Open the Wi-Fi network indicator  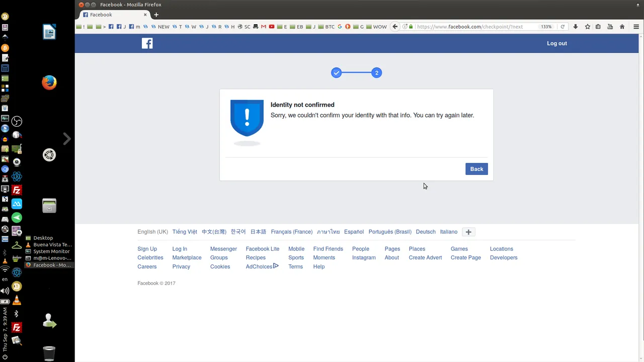(x=5, y=270)
